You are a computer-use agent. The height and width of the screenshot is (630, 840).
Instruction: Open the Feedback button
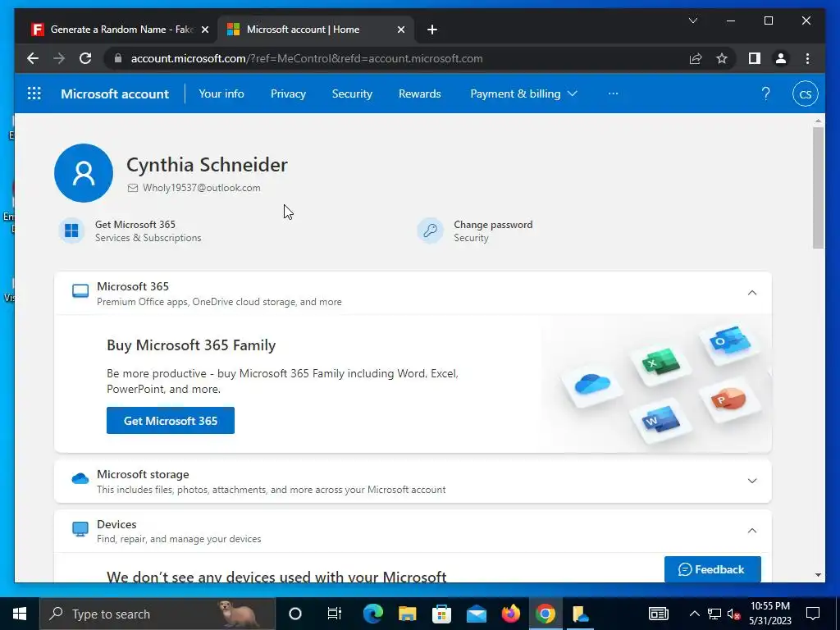(713, 569)
